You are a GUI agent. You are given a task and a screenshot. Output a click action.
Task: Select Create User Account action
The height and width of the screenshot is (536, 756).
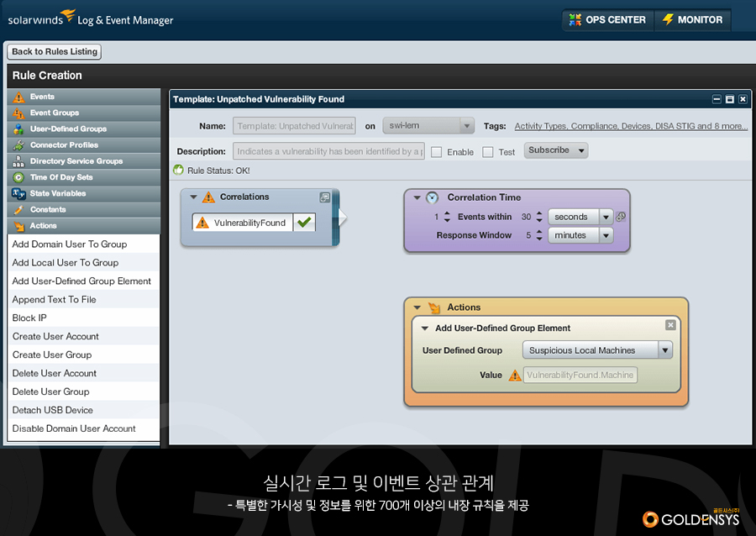click(83, 336)
